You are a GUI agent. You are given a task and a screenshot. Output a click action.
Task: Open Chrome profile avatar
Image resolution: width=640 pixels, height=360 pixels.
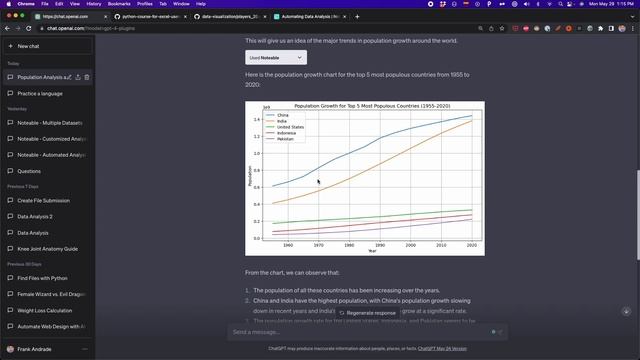click(622, 29)
